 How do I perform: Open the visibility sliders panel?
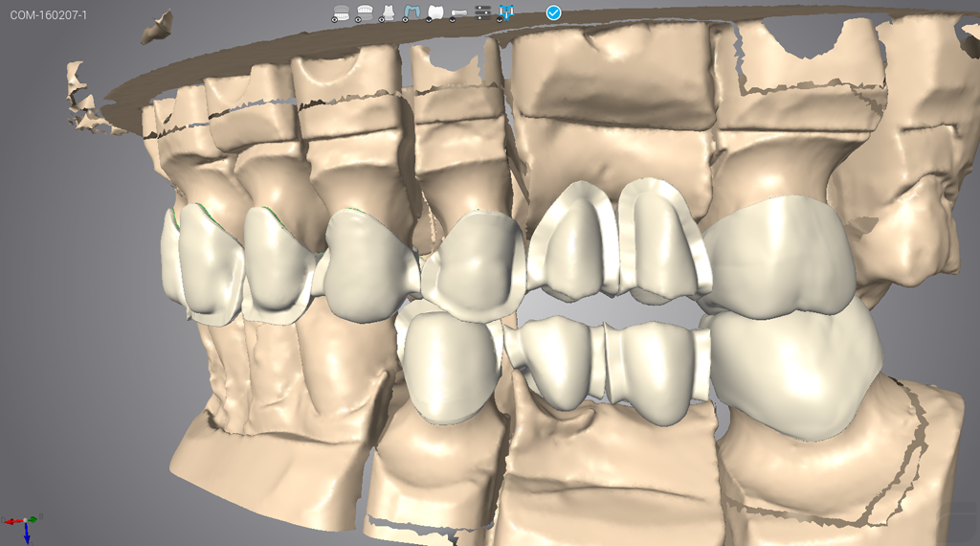pos(483,12)
